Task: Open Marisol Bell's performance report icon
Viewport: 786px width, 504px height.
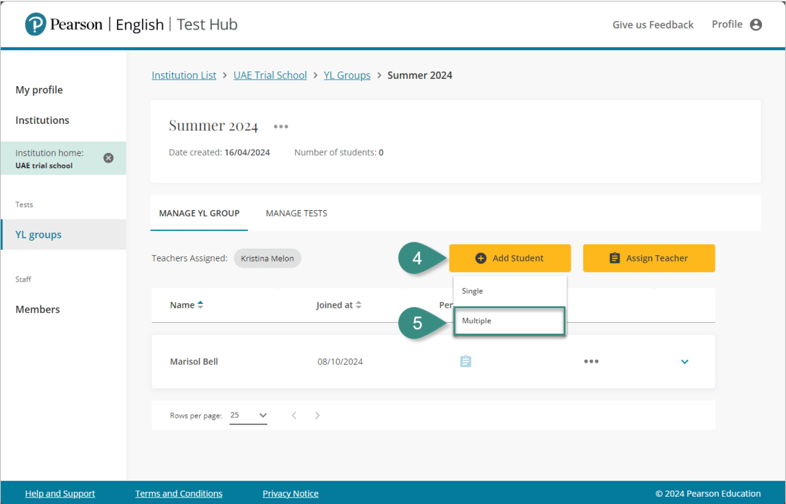Action: click(465, 362)
